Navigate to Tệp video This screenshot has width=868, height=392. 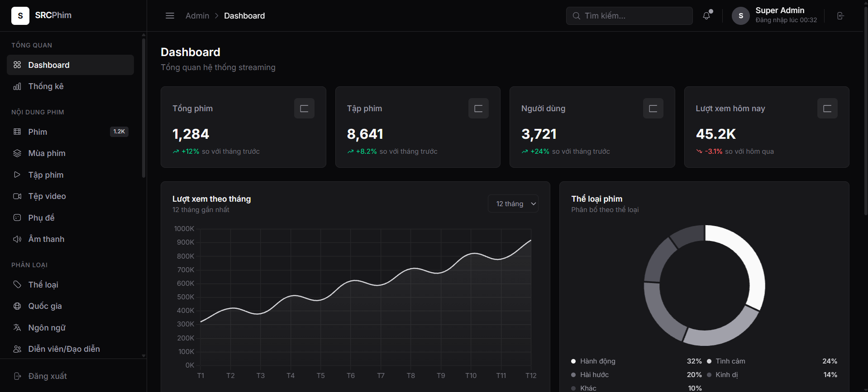(x=70, y=196)
